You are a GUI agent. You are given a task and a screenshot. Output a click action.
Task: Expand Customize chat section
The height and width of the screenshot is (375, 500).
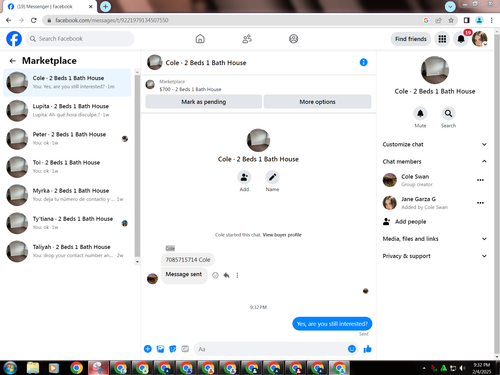click(x=435, y=144)
